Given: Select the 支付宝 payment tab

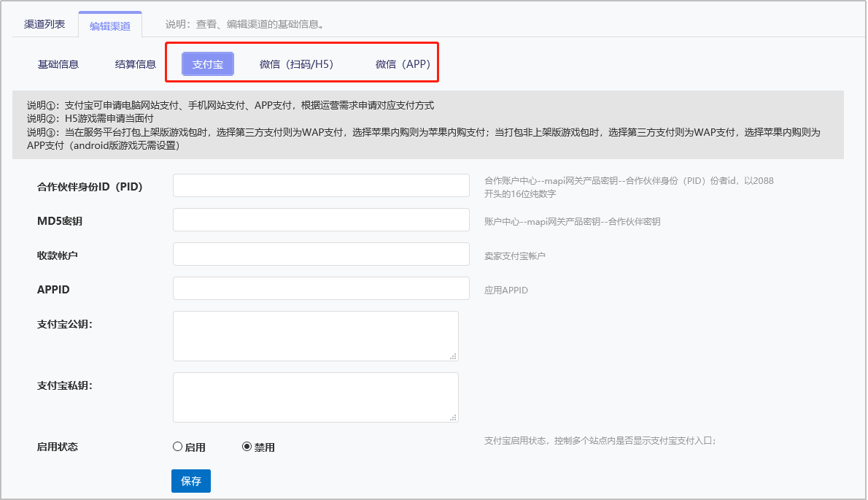Looking at the screenshot, I should [x=208, y=64].
